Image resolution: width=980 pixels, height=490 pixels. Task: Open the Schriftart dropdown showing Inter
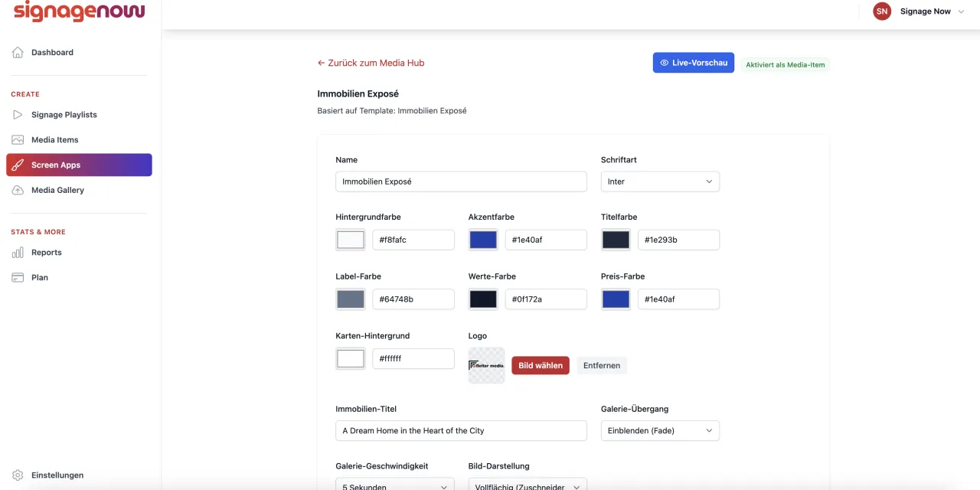[x=660, y=181]
